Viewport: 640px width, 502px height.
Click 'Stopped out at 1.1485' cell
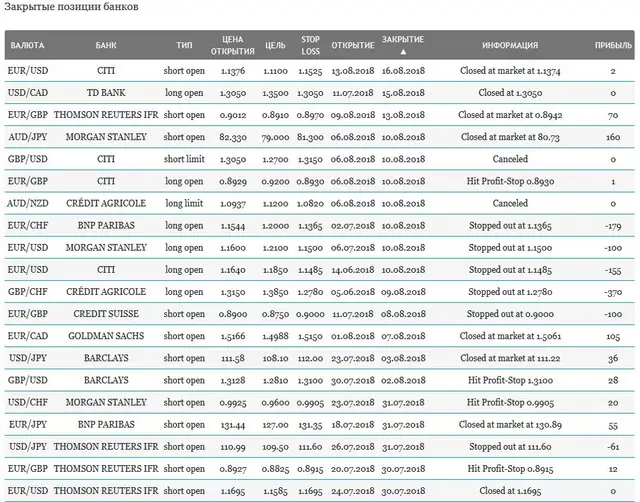(510, 269)
